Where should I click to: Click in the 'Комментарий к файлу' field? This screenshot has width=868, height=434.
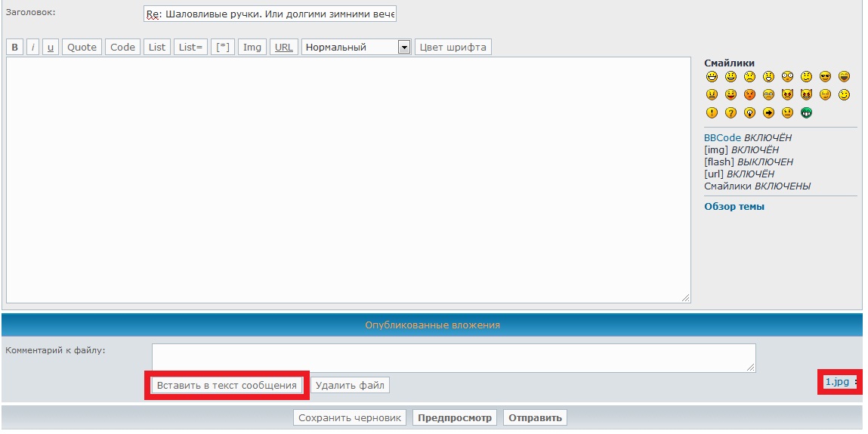click(453, 358)
